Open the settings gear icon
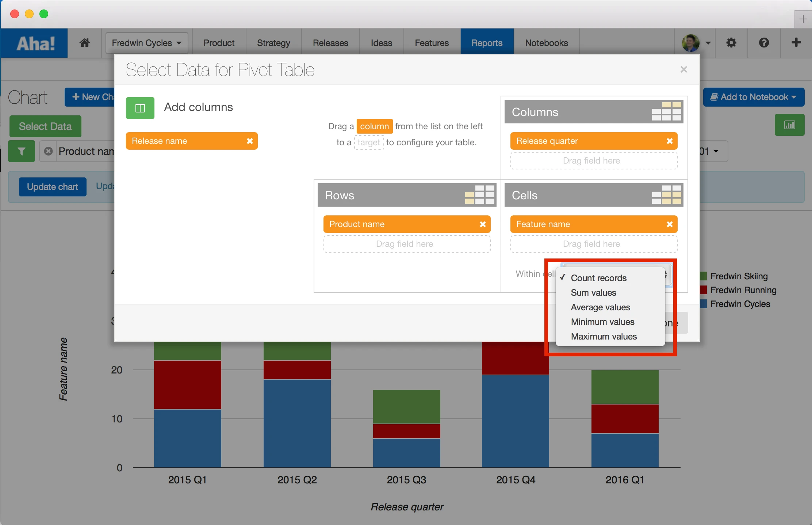812x525 pixels. 731,43
